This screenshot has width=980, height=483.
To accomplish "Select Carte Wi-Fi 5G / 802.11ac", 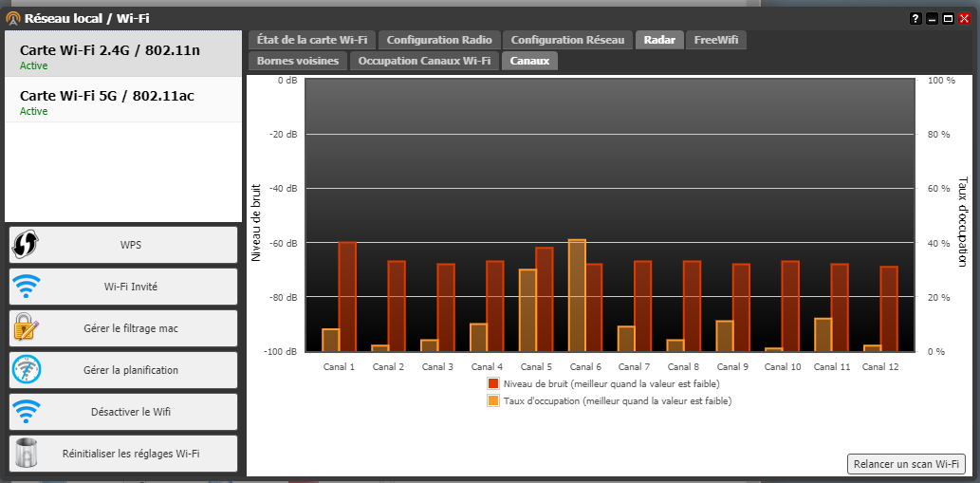I will tap(123, 100).
